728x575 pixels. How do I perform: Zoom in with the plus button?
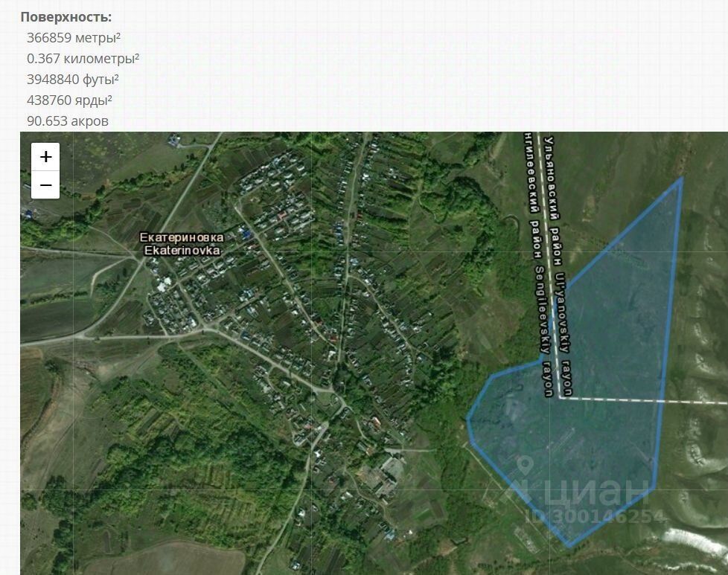[x=45, y=157]
